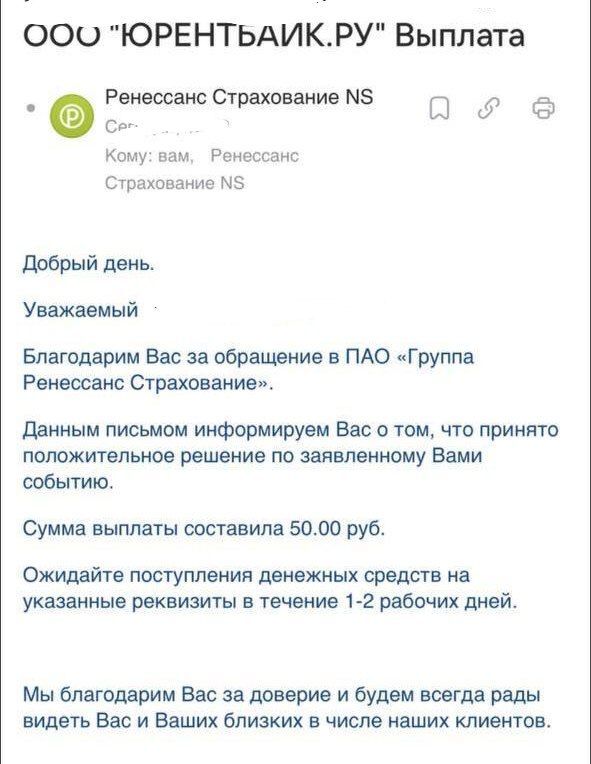The image size is (591, 764).
Task: Click the chain link icon
Action: (x=489, y=108)
